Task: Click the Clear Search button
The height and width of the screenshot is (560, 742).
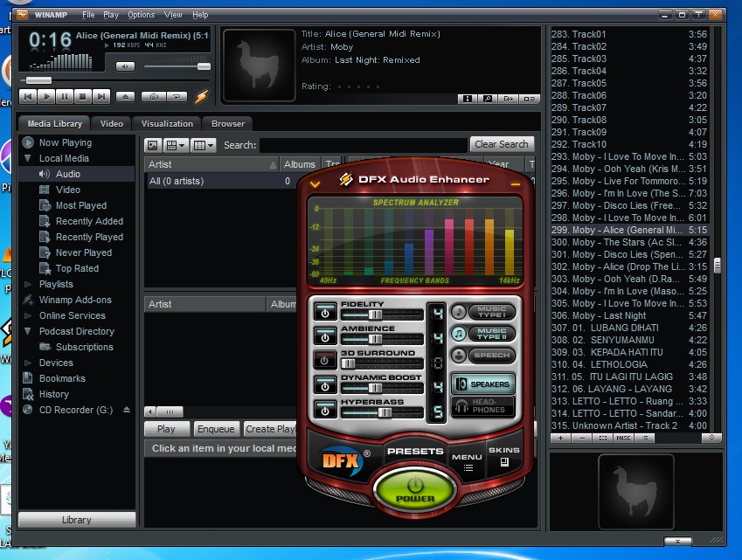Action: click(502, 144)
